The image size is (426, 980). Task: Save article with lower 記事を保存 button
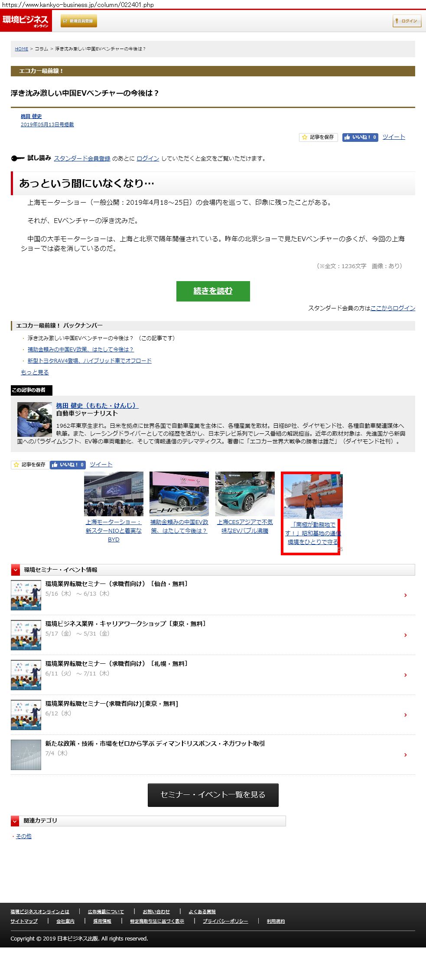(29, 465)
